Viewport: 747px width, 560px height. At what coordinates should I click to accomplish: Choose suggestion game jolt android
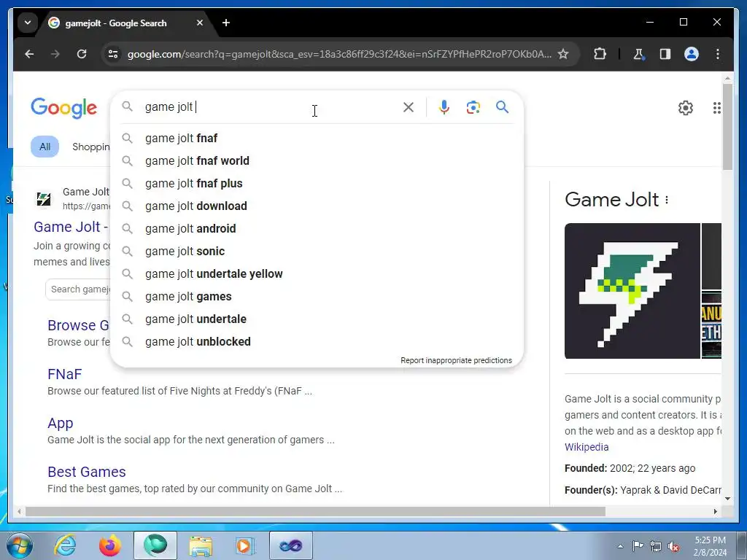317,228
